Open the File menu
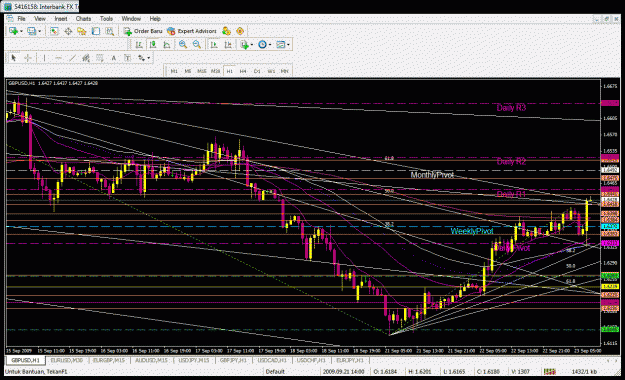 pos(22,18)
